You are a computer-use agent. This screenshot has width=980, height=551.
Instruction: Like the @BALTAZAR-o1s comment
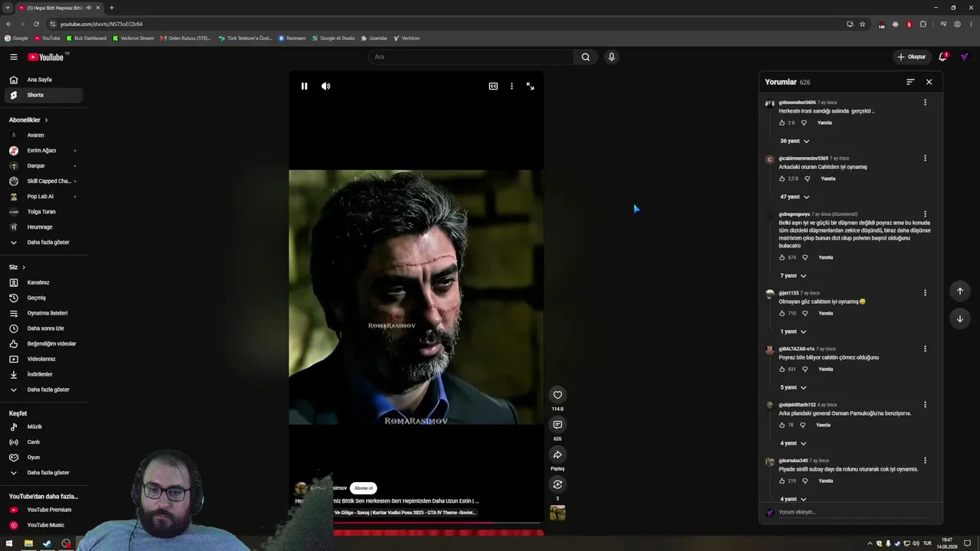click(782, 370)
